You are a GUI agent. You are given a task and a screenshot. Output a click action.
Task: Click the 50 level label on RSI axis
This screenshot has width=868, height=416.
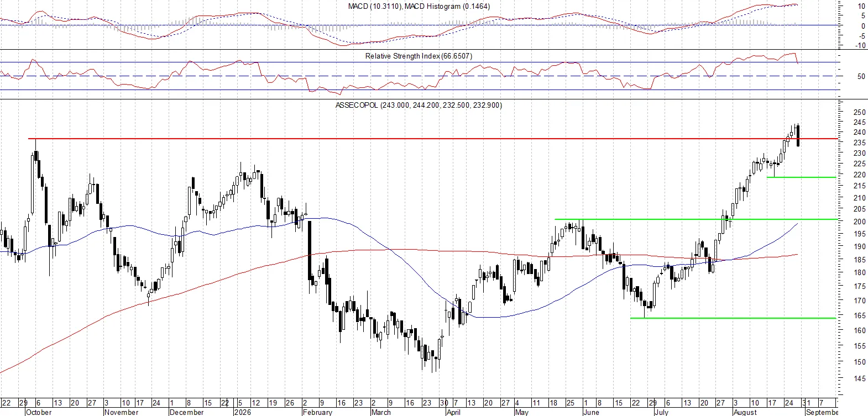[x=861, y=76]
